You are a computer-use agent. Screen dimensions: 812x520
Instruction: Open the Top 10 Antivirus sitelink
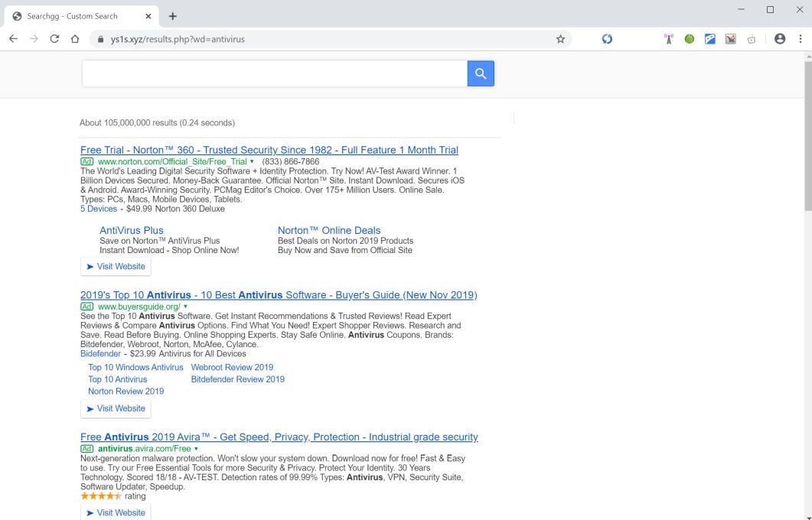tap(118, 379)
